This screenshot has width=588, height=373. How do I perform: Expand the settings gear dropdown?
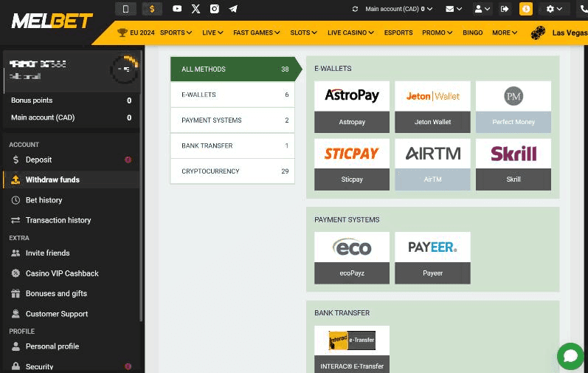click(554, 9)
